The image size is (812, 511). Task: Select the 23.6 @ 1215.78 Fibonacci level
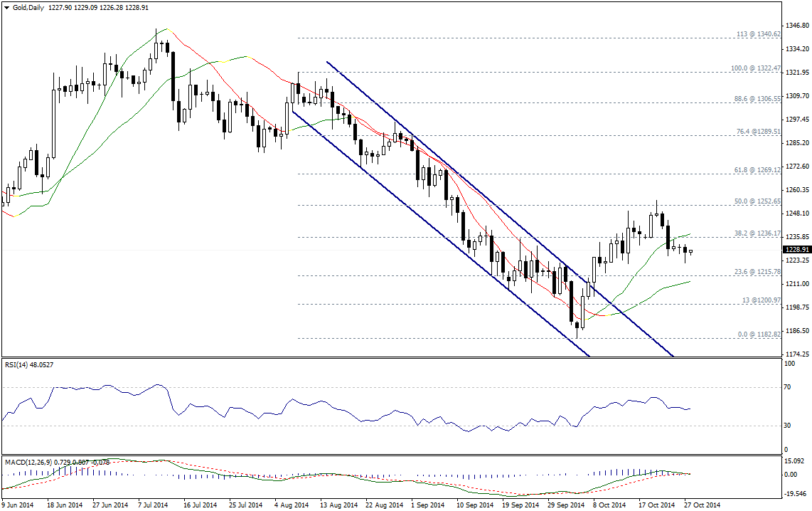758,272
